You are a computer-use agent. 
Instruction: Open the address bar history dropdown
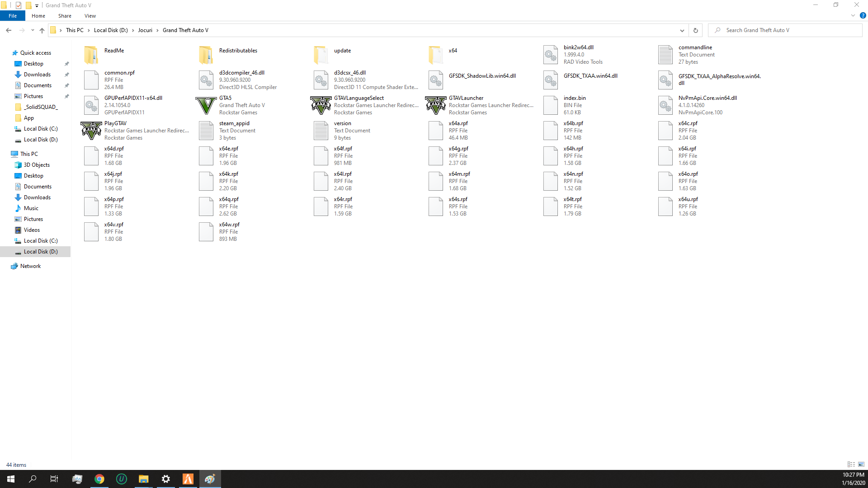coord(682,30)
